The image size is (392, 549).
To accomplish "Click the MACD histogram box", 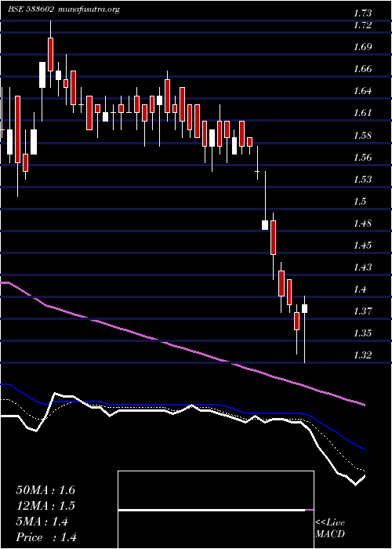I will tap(216, 510).
